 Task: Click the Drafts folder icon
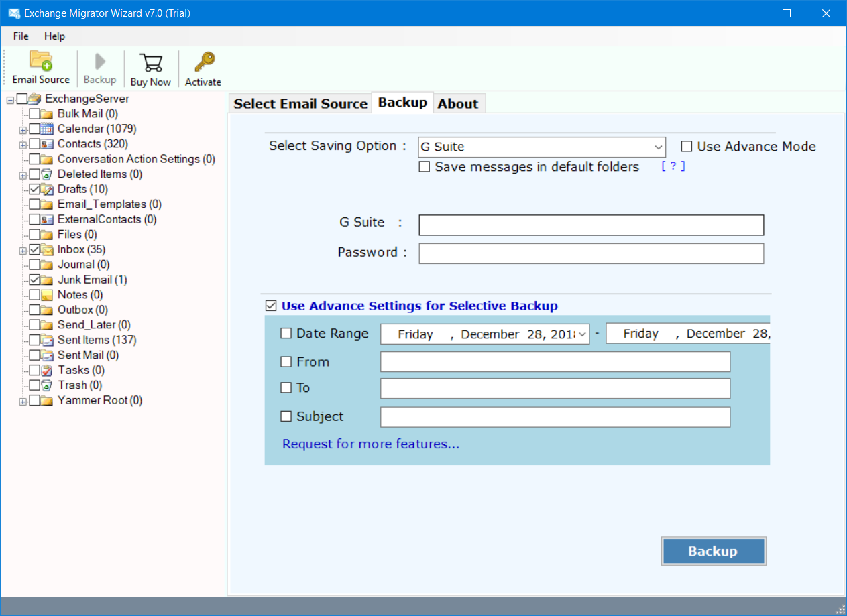[47, 189]
